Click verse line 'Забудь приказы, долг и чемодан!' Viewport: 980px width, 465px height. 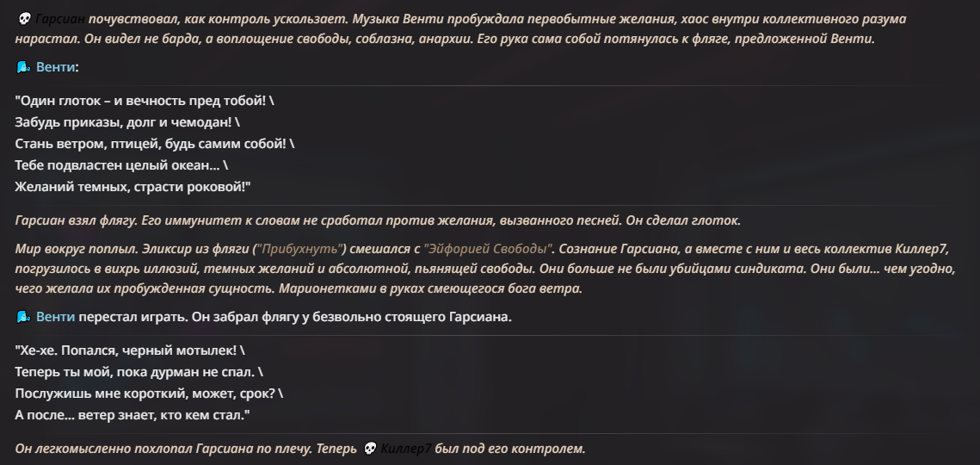click(x=127, y=122)
